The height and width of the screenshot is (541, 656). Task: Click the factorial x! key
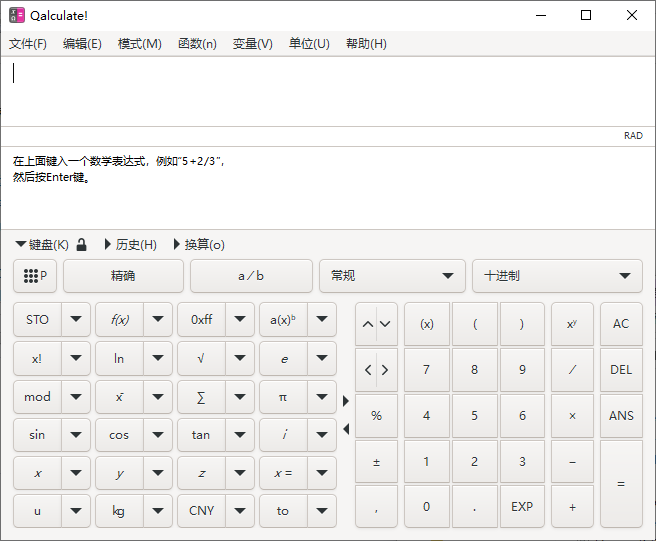[37, 358]
